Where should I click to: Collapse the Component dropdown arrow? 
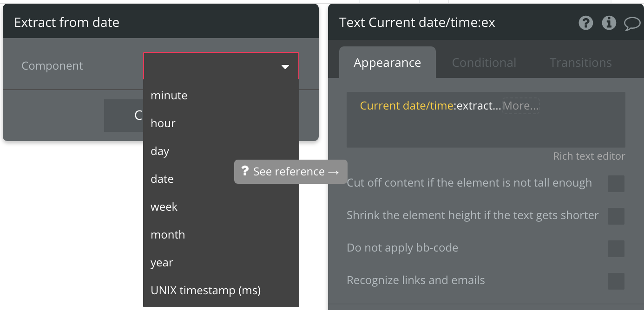[285, 67]
